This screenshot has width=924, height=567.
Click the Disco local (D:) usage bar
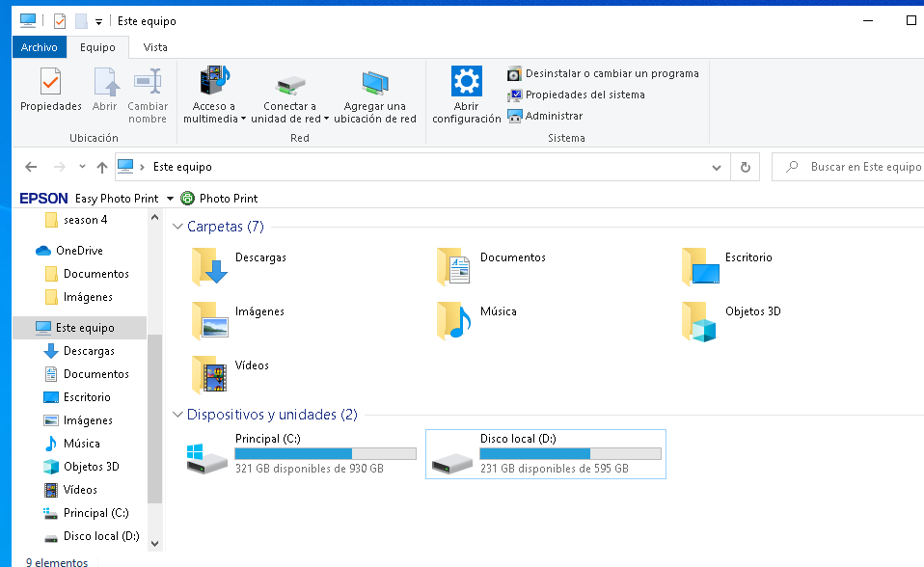coord(570,453)
